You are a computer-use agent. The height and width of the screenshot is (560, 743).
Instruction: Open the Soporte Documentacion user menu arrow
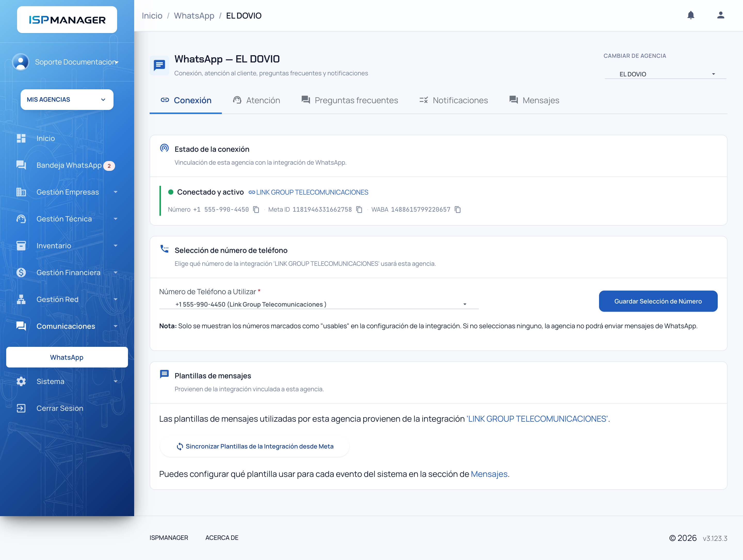coord(117,62)
